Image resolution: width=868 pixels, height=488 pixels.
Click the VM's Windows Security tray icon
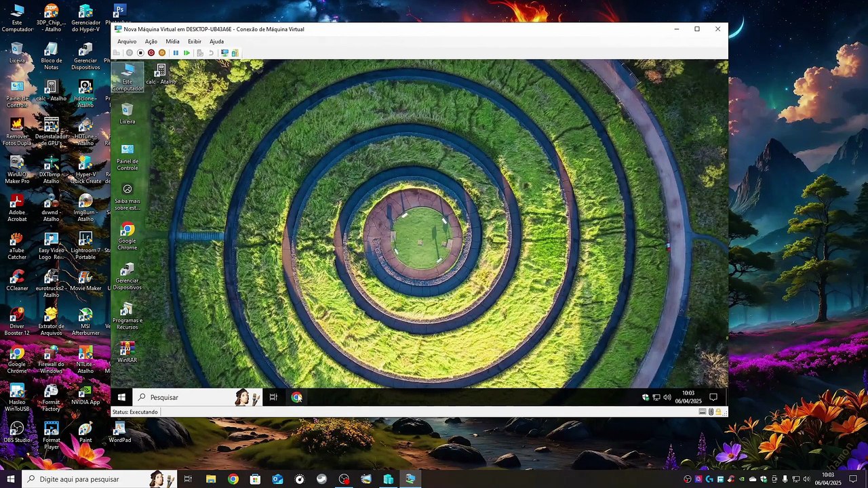pos(646,397)
